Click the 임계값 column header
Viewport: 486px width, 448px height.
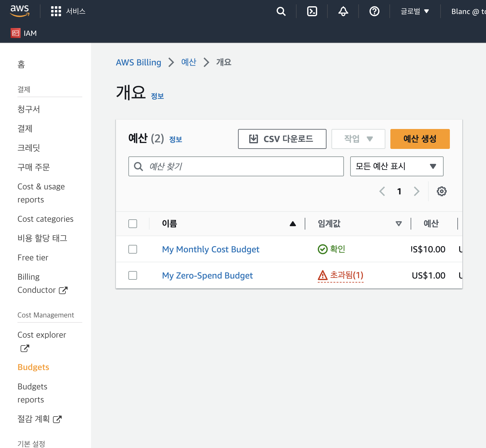[329, 224]
